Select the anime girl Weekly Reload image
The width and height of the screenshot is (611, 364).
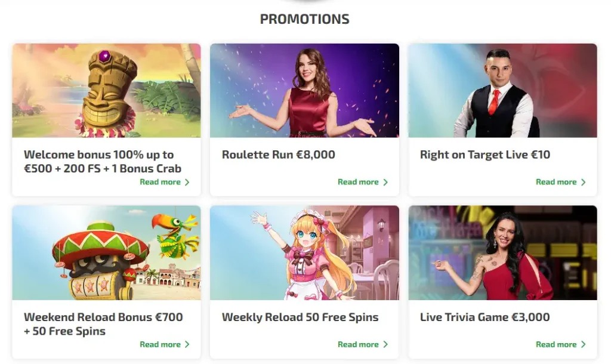tap(304, 253)
